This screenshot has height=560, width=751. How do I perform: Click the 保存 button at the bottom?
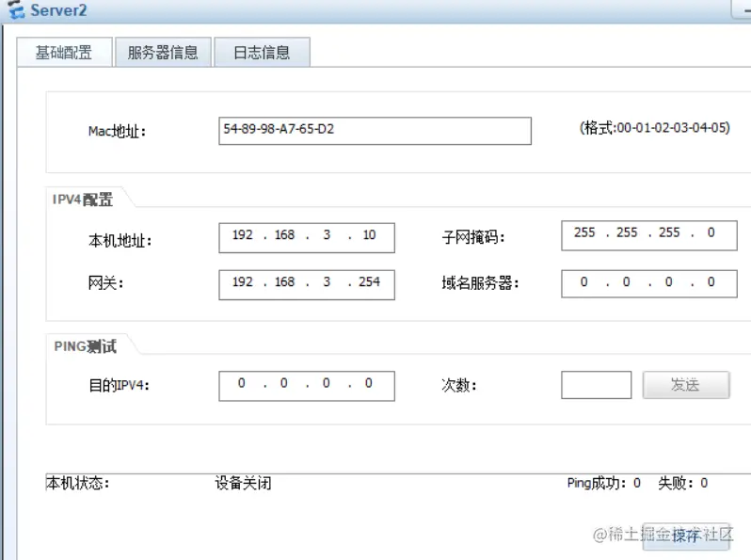pos(686,536)
